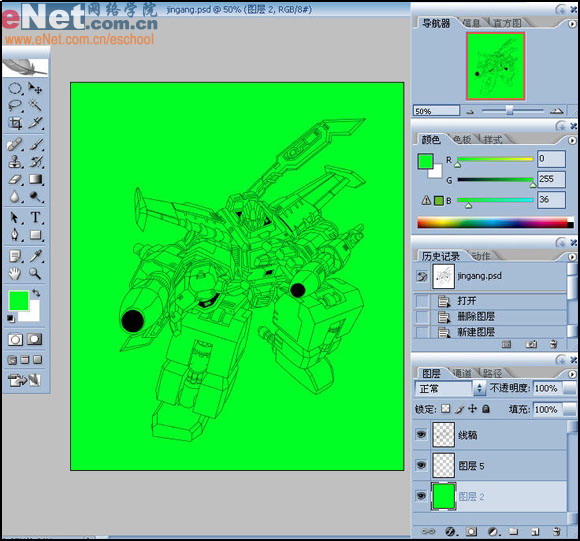Select the Eraser tool

pos(15,179)
